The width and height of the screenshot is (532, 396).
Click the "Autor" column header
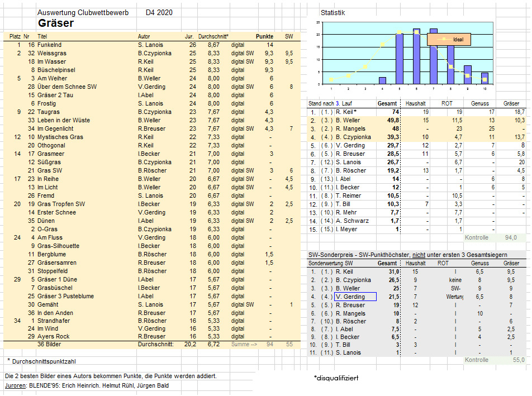pyautogui.click(x=144, y=36)
